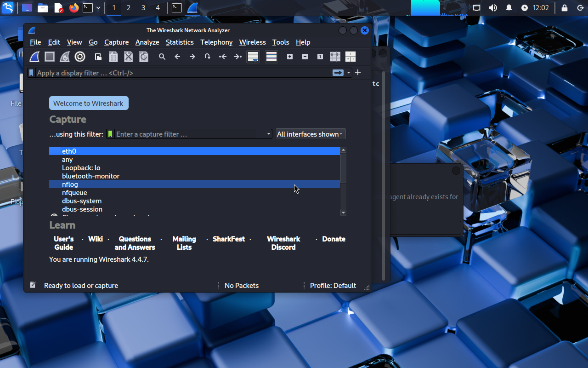Click the Reload capture file icon
Screen dimensions: 588x368
(144, 57)
